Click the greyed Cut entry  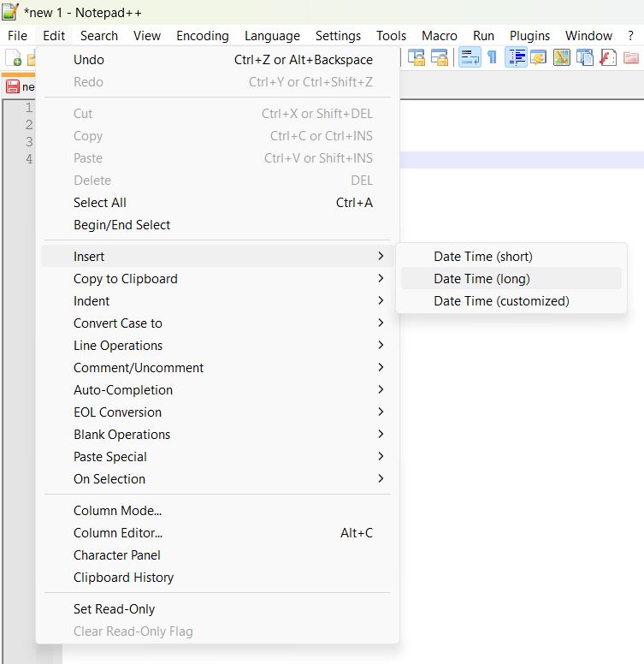(x=217, y=114)
